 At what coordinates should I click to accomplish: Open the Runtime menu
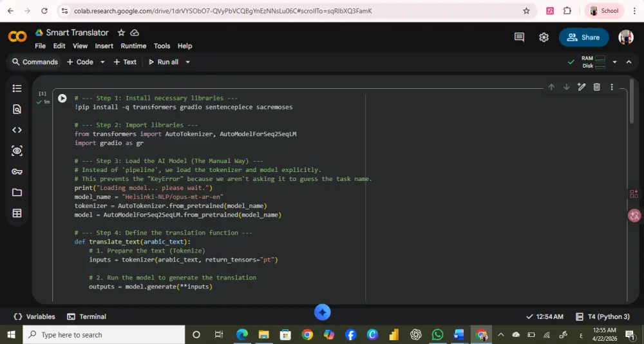tap(133, 46)
